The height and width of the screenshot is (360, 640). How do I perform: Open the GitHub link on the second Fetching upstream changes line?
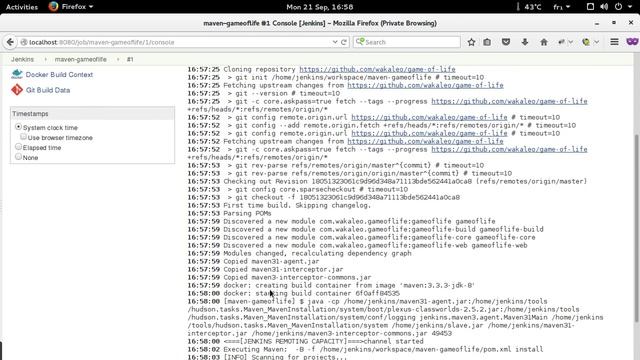425,141
